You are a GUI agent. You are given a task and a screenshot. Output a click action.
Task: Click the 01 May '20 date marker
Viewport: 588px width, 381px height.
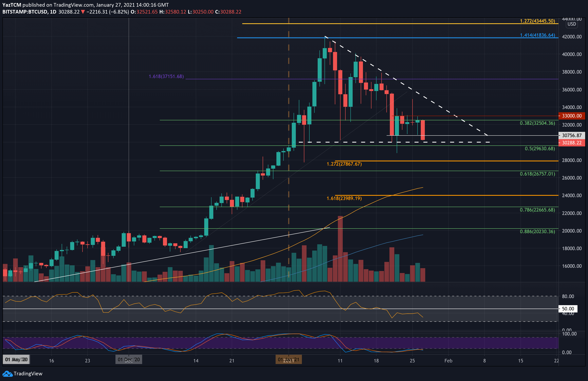(x=16, y=360)
